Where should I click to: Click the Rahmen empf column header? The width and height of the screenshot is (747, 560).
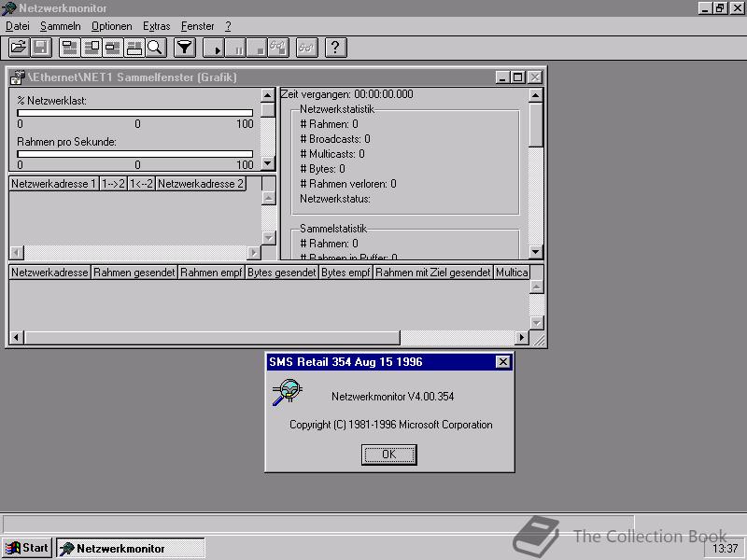[x=212, y=273]
